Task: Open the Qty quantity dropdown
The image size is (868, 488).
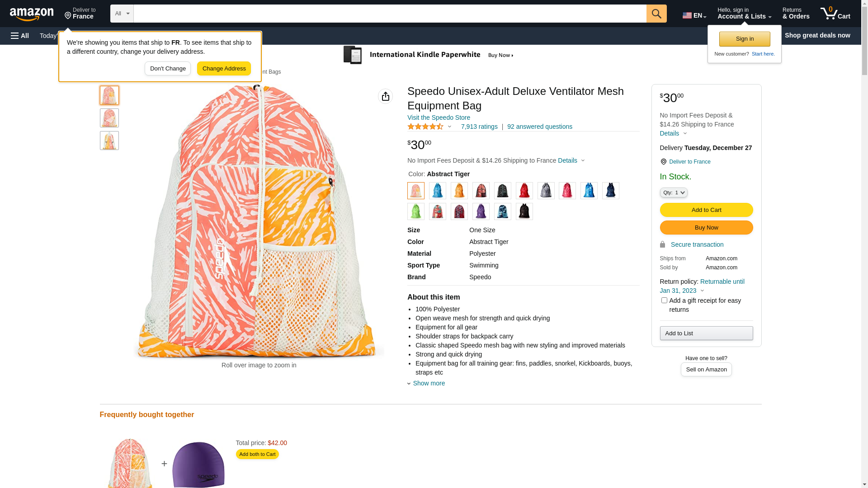Action: 673,192
